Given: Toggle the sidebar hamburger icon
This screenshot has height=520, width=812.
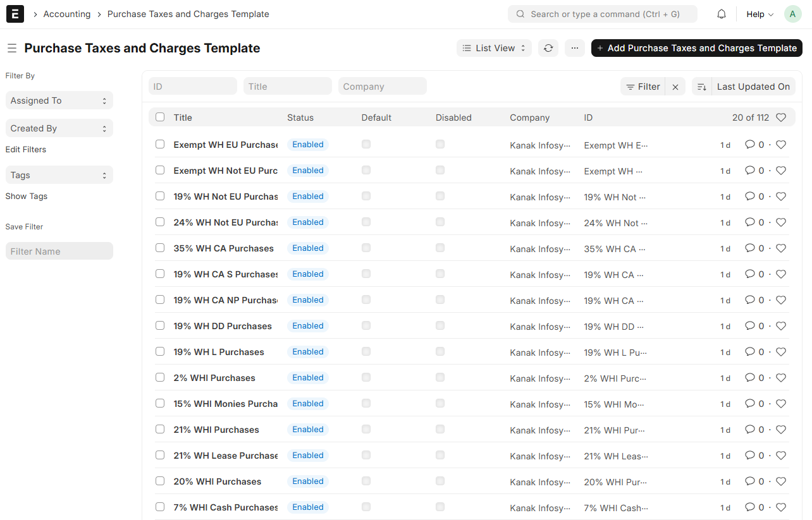Looking at the screenshot, I should (11, 48).
